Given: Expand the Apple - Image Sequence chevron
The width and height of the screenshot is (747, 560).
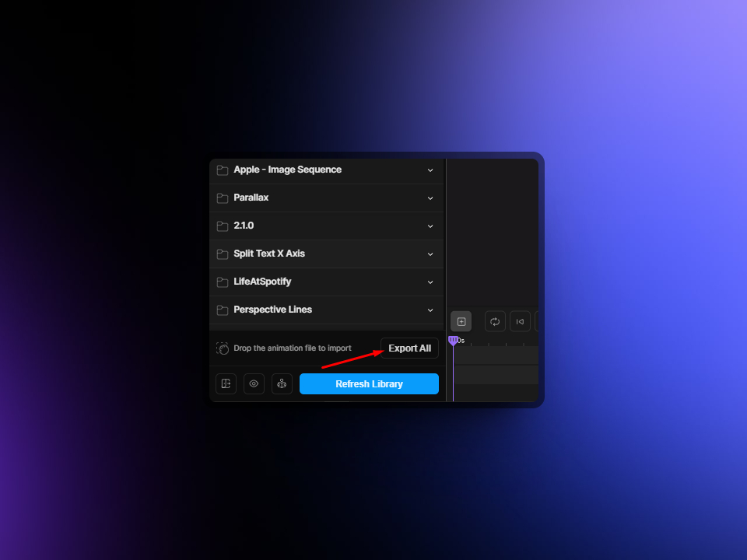Looking at the screenshot, I should tap(430, 170).
